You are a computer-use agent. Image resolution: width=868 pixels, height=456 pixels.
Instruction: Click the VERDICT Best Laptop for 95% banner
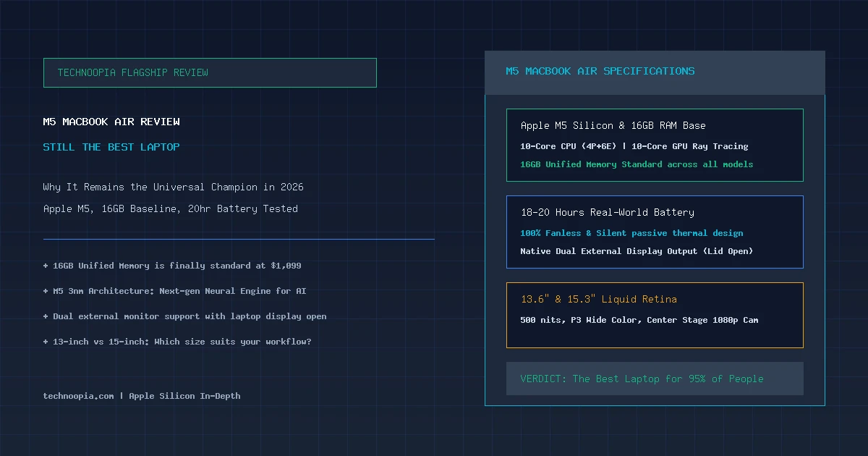(x=655, y=379)
